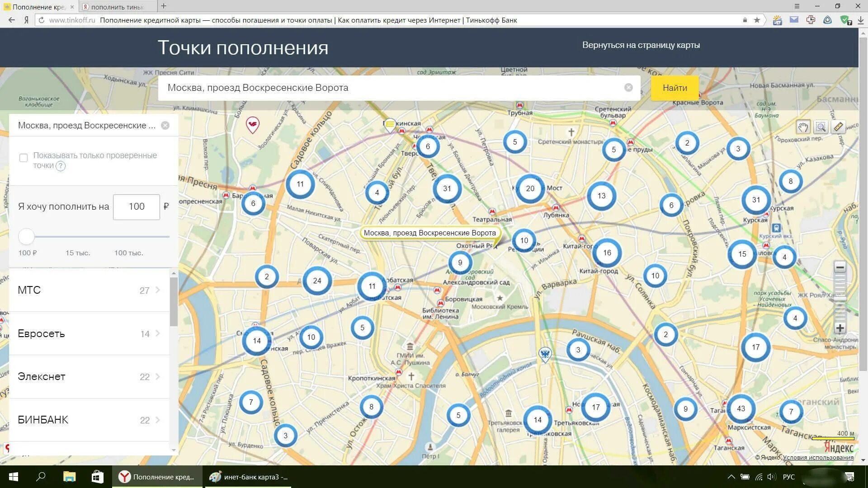868x488 pixels.
Task: Reload the page
Action: coord(41,20)
